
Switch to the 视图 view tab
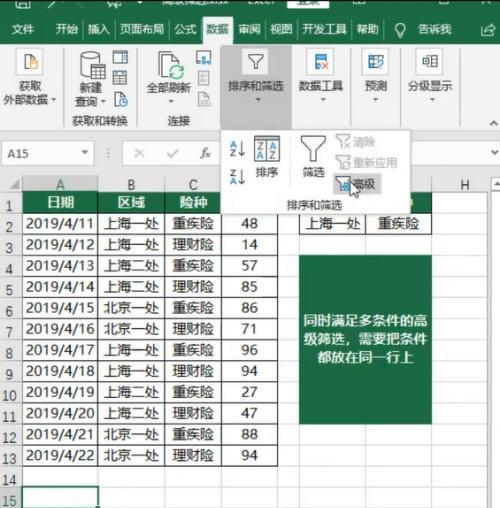coord(281,29)
